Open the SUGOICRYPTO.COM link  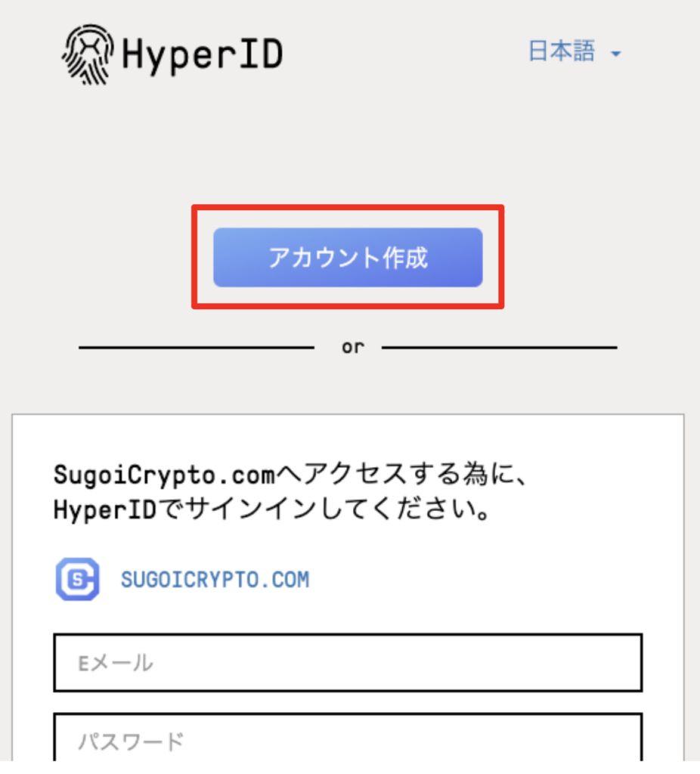click(215, 580)
